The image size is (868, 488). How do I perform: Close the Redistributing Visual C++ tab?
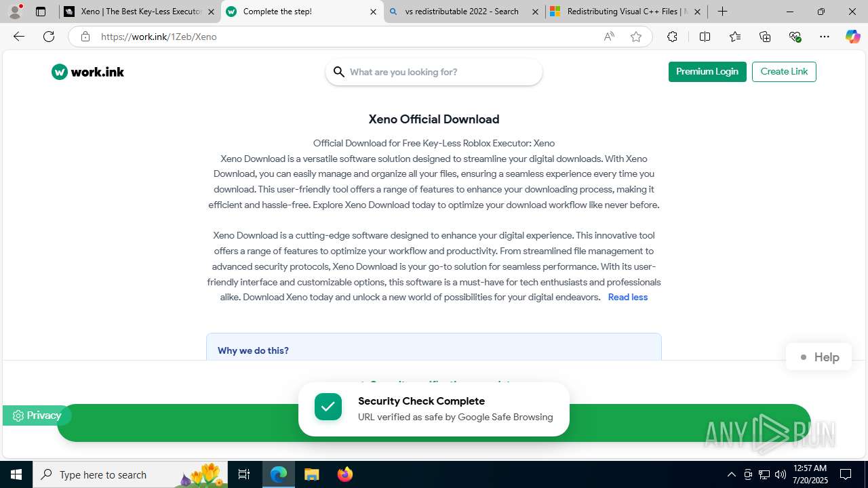click(x=697, y=12)
